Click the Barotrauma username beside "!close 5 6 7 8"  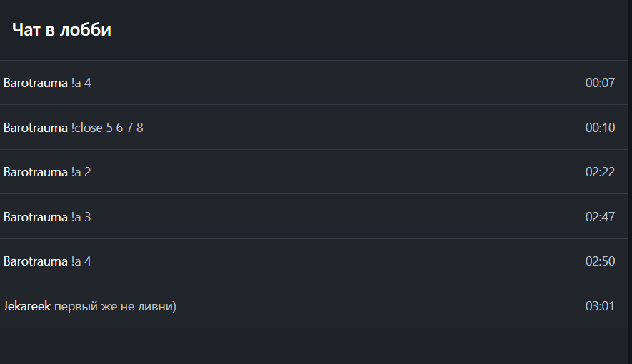click(x=35, y=128)
